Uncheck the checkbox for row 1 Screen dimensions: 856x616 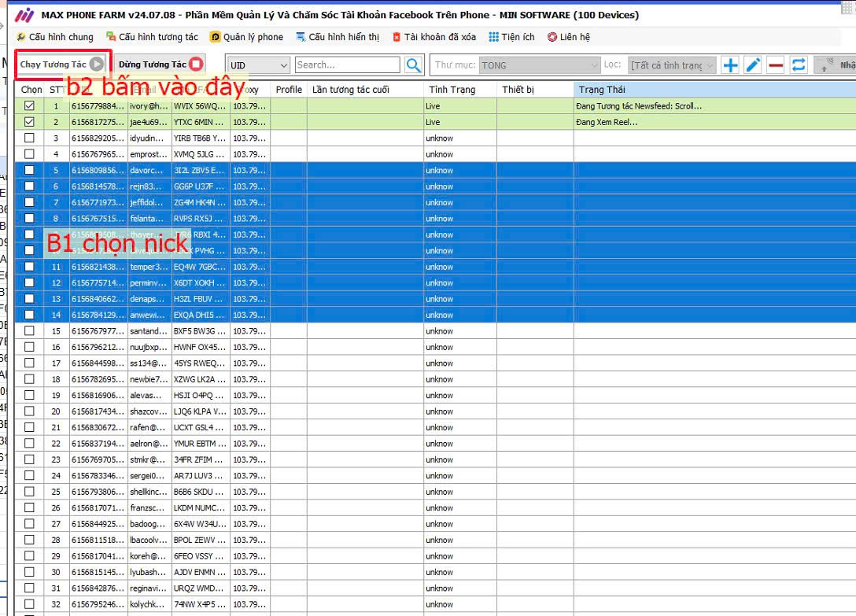pyautogui.click(x=29, y=105)
